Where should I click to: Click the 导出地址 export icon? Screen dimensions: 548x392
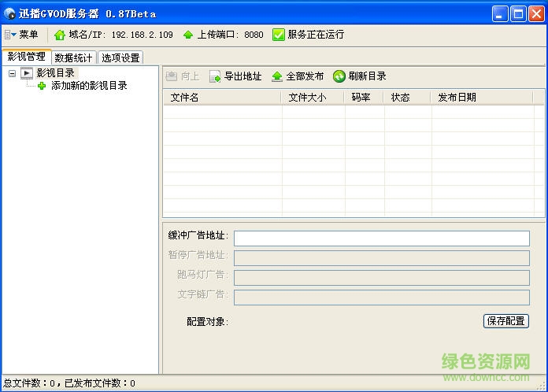click(x=215, y=76)
